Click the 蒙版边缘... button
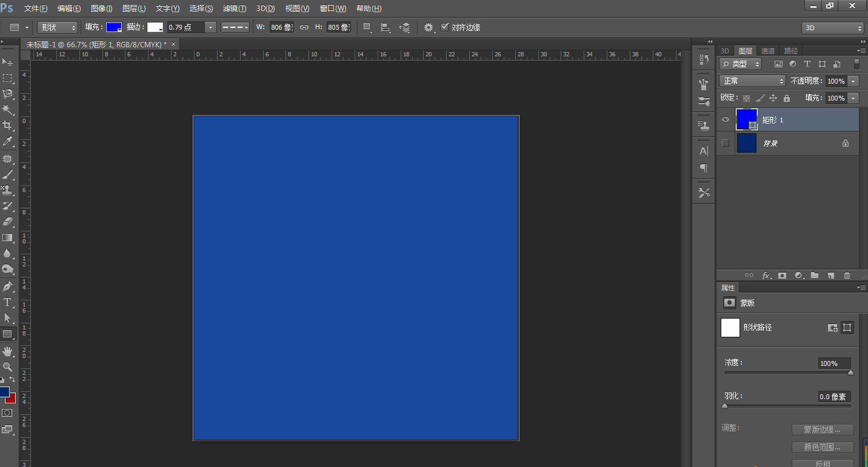The width and height of the screenshot is (868, 467). [822, 429]
